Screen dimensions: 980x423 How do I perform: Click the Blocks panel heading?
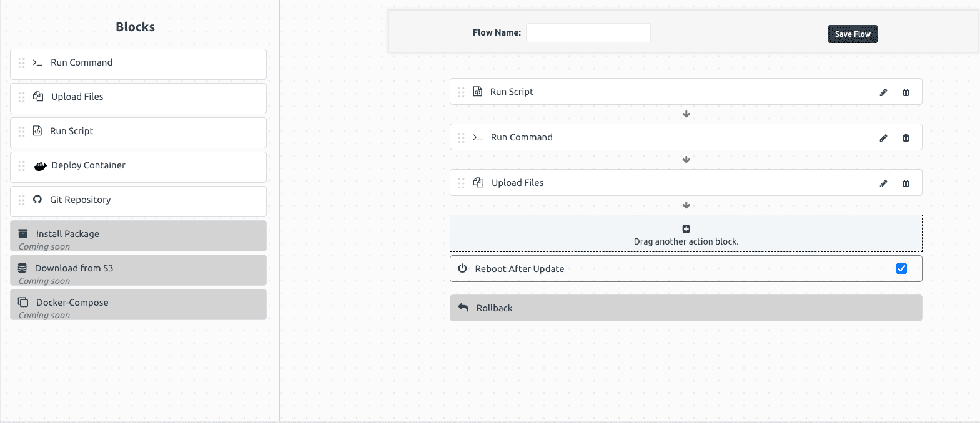(135, 27)
